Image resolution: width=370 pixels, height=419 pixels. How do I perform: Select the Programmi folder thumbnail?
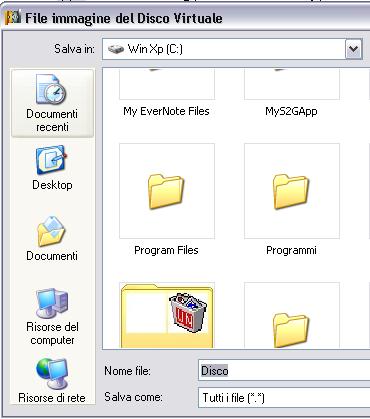click(x=292, y=191)
